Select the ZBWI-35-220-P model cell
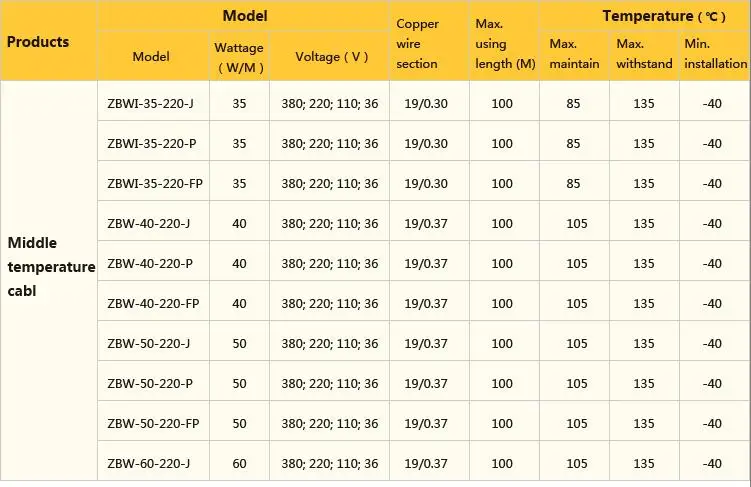This screenshot has height=487, width=751. (152, 144)
